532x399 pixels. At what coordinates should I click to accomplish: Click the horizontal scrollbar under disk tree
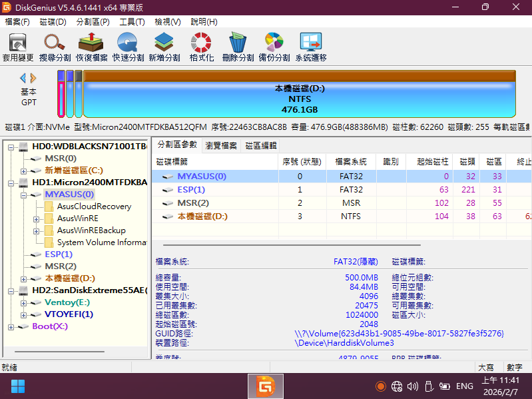click(59, 352)
